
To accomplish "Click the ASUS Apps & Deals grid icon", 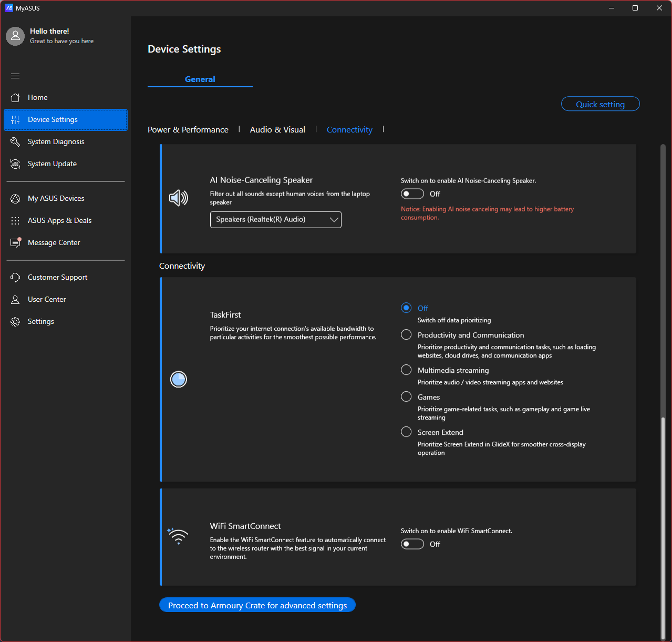I will 15,220.
